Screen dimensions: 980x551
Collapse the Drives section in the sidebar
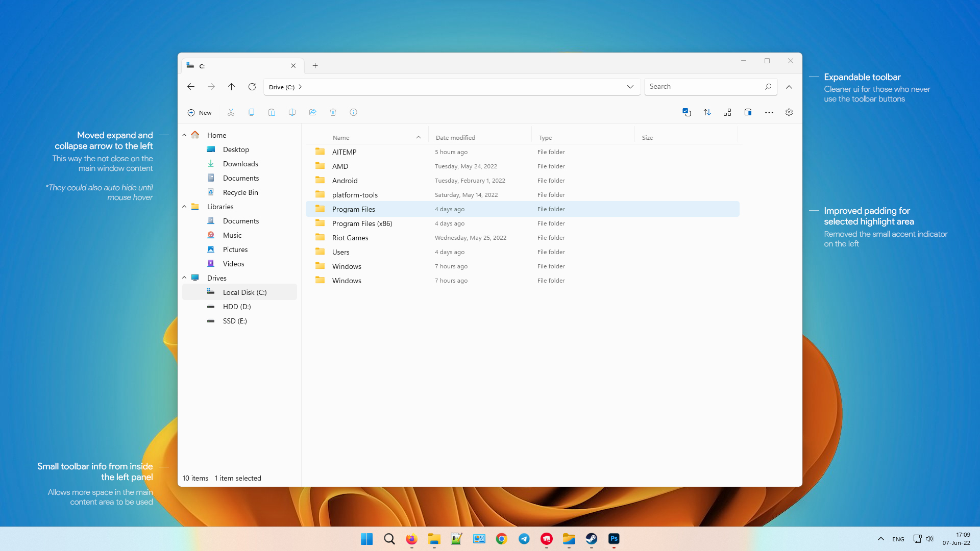tap(184, 278)
